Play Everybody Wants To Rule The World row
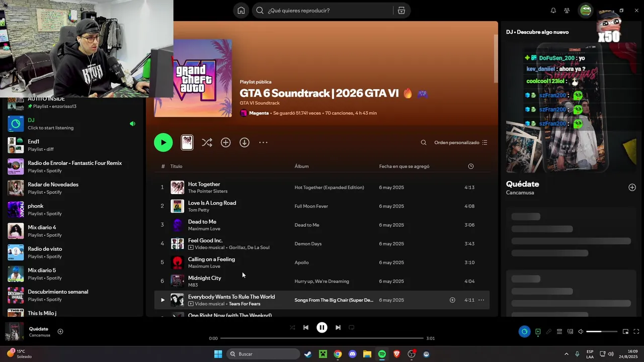This screenshot has height=362, width=644. pyautogui.click(x=163, y=300)
